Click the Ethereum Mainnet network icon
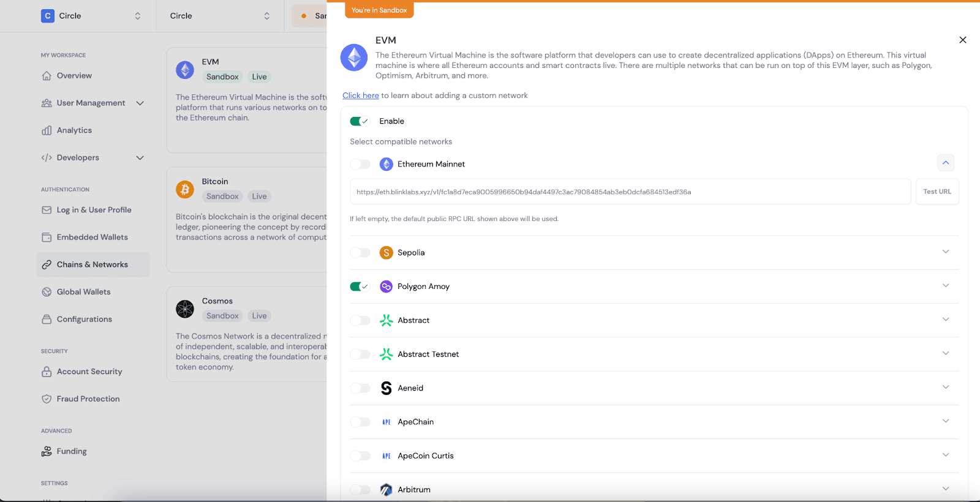The height and width of the screenshot is (502, 980). 386,164
